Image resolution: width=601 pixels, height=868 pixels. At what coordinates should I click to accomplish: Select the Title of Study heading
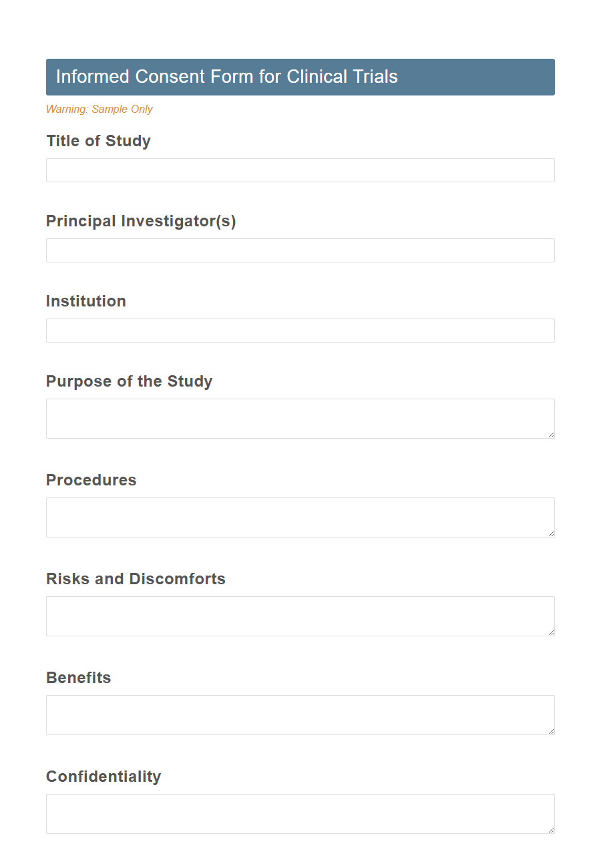98,141
